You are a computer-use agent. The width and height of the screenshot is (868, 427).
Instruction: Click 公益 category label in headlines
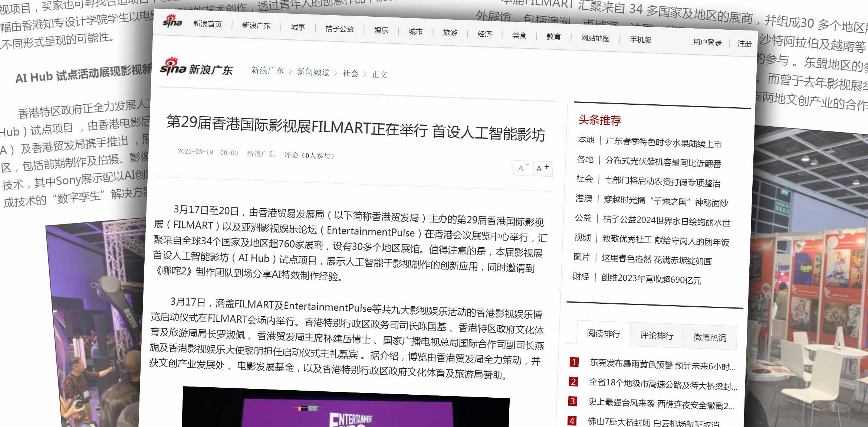coord(583,218)
